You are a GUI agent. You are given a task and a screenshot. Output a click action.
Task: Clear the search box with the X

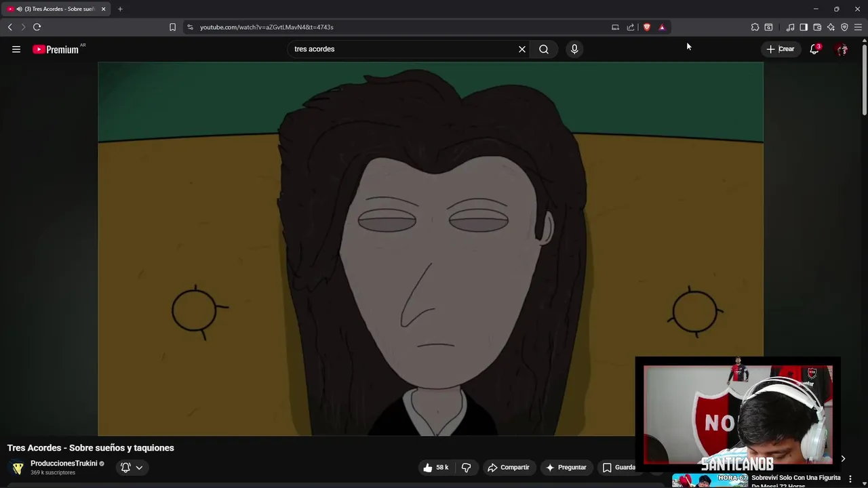[x=522, y=49]
